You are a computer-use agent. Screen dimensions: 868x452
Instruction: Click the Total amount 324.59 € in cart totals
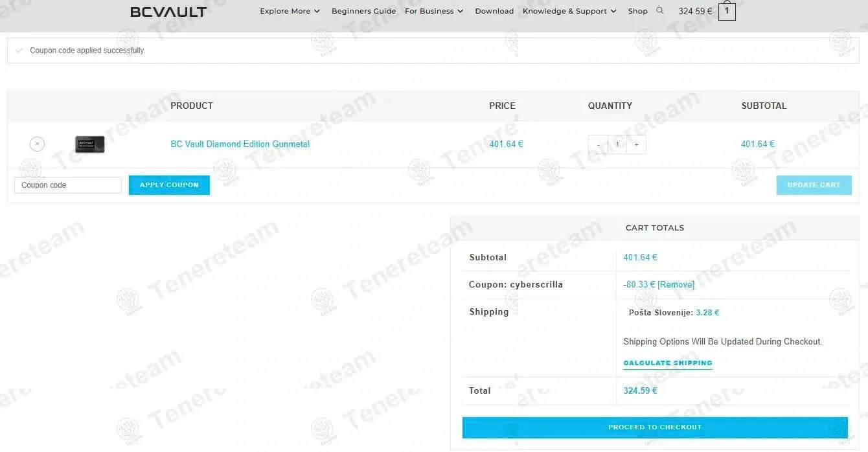pyautogui.click(x=640, y=390)
